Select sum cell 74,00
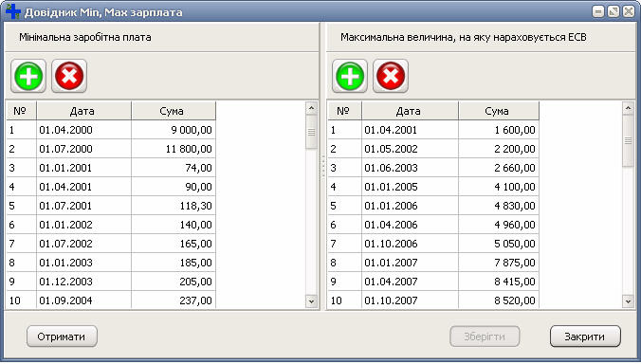Image resolution: width=641 pixels, height=364 pixels. click(174, 168)
